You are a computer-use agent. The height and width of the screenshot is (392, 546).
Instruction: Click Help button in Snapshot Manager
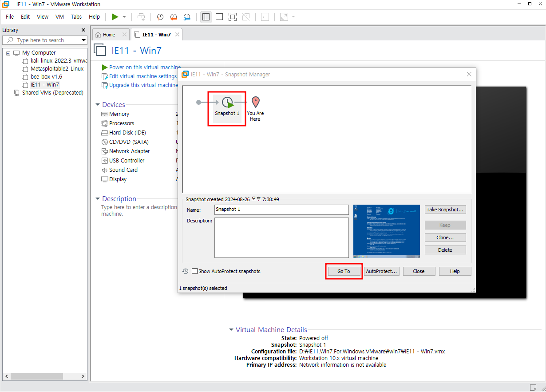pos(455,271)
